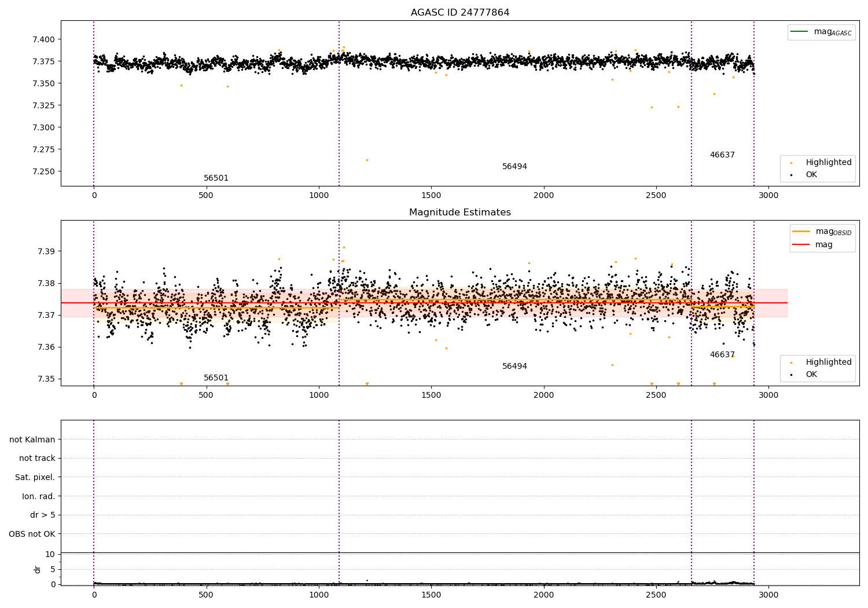The height and width of the screenshot is (608, 868).
Task: Click observation label 56501 in top plot
Action: (216, 178)
